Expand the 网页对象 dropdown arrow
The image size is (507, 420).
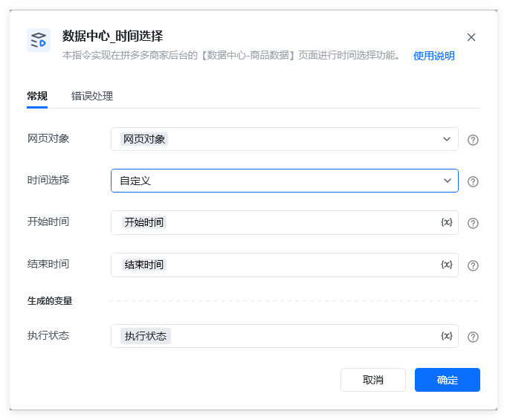pyautogui.click(x=447, y=139)
